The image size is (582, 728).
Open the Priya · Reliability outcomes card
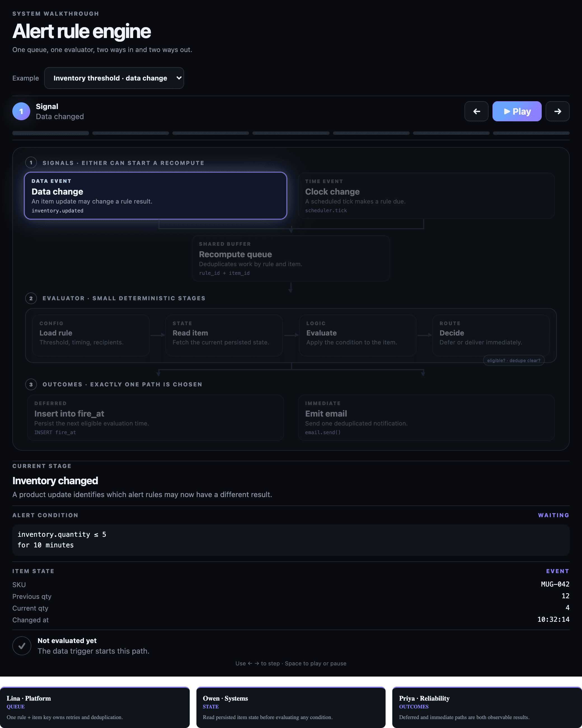point(487,707)
